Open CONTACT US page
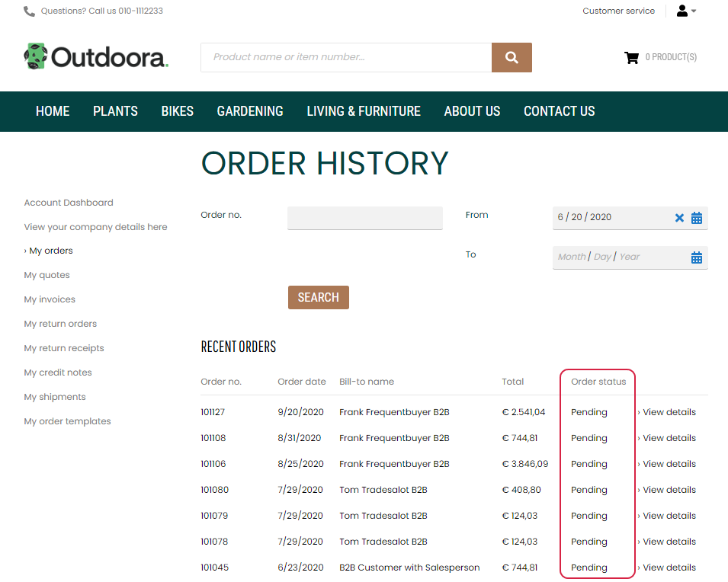This screenshot has height=582, width=728. click(x=559, y=111)
